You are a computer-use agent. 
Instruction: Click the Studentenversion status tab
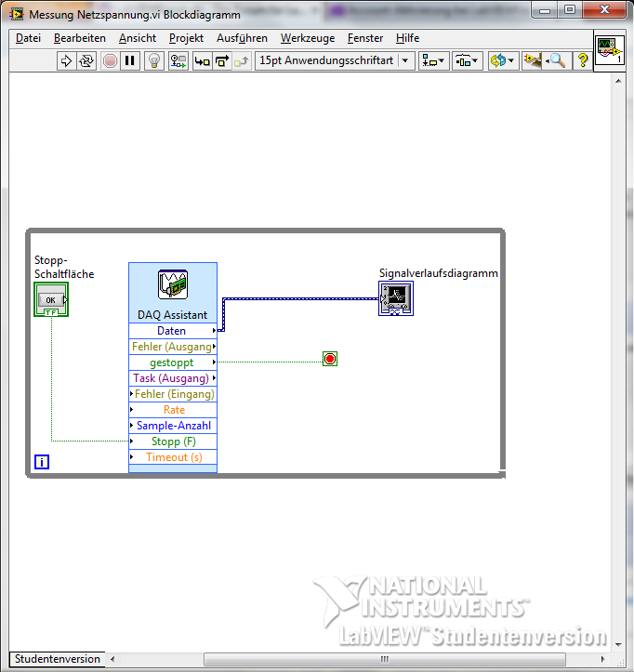click(57, 659)
